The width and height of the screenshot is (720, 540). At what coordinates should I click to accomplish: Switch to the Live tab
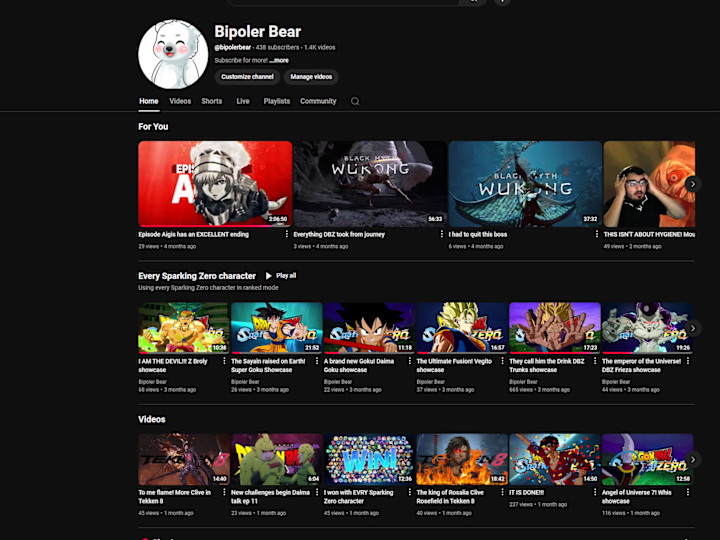243,101
